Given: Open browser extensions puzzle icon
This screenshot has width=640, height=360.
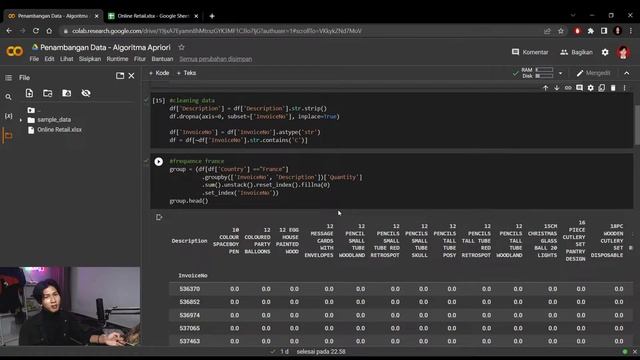Looking at the screenshot, I should (x=590, y=31).
